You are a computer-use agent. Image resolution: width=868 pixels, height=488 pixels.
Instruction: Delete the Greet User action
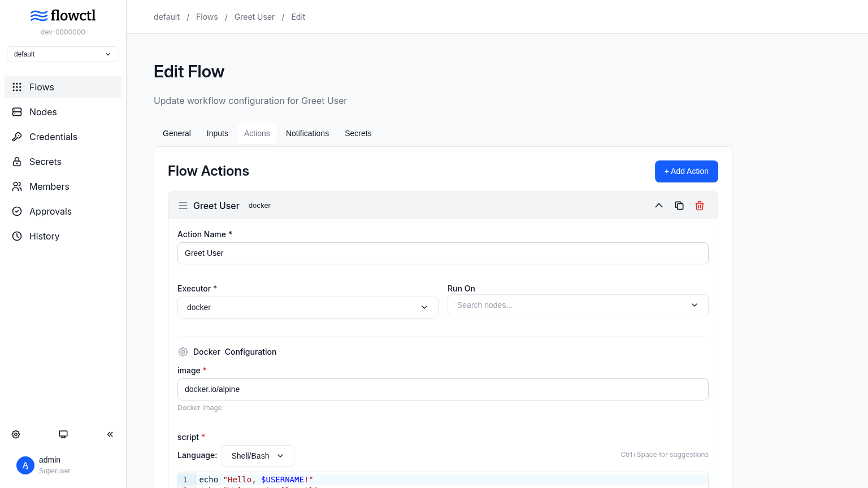(x=700, y=206)
